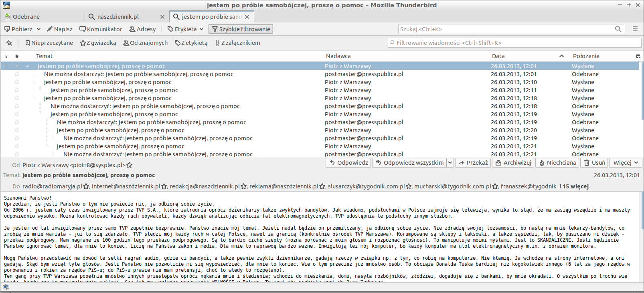The height and width of the screenshot is (293, 644).
Task: Star the Piotr z Warszawy message from 12:18
Action: (17, 98)
